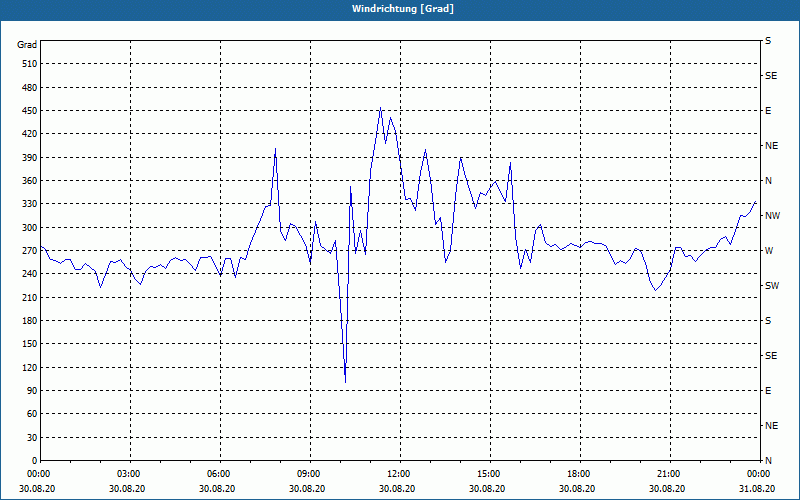This screenshot has width=800, height=500.
Task: Select the compass label N level with 360
Action: click(768, 181)
